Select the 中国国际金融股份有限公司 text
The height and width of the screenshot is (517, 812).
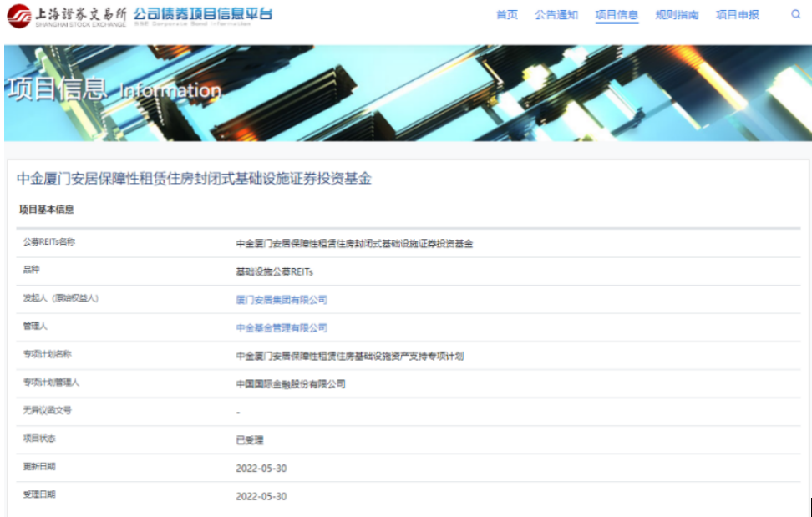pyautogui.click(x=291, y=384)
